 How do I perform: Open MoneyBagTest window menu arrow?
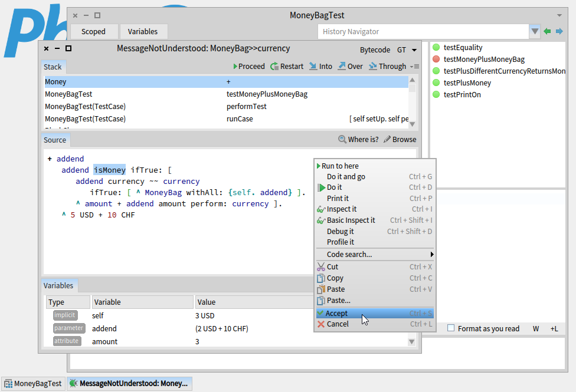(x=559, y=15)
